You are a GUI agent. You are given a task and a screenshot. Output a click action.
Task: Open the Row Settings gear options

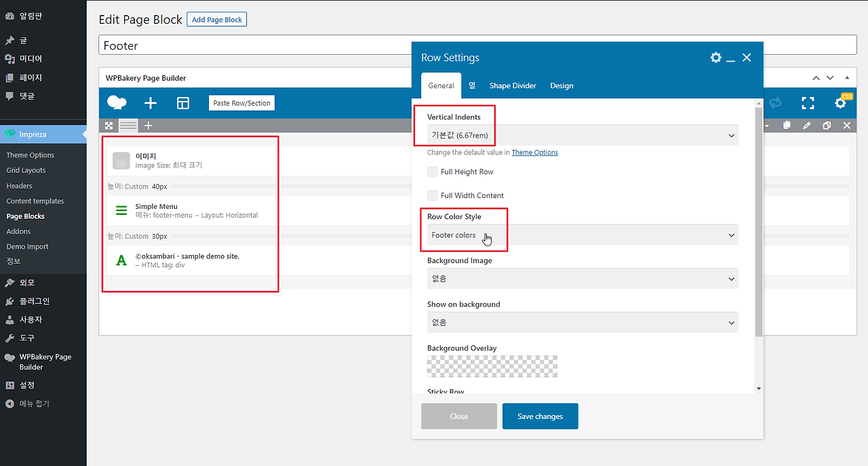coord(715,58)
